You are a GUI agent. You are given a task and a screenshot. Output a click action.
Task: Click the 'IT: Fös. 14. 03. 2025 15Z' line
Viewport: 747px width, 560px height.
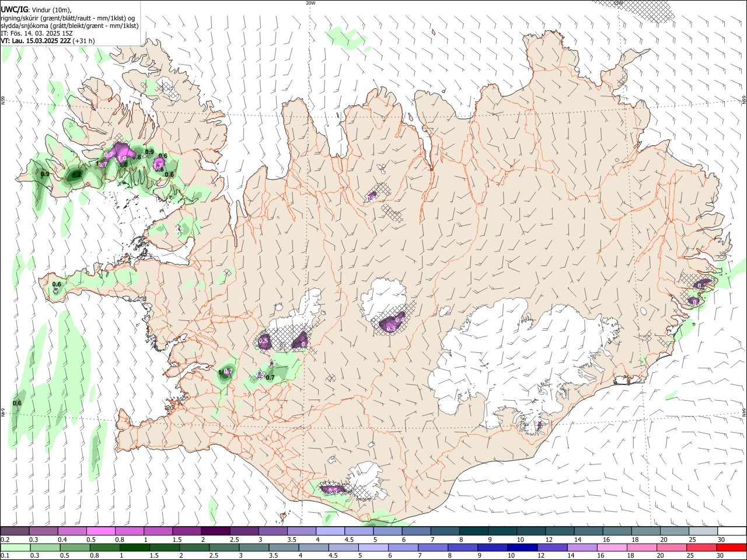pyautogui.click(x=37, y=33)
